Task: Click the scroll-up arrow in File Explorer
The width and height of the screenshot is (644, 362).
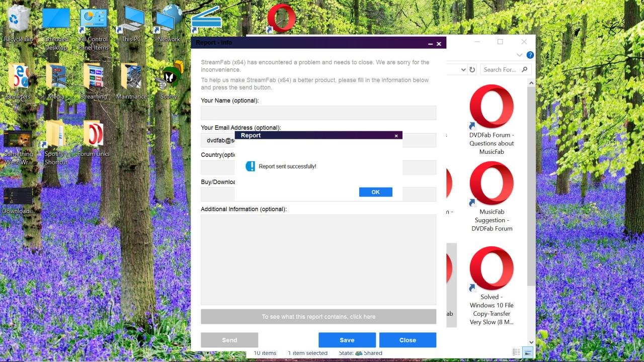Action: tap(531, 82)
